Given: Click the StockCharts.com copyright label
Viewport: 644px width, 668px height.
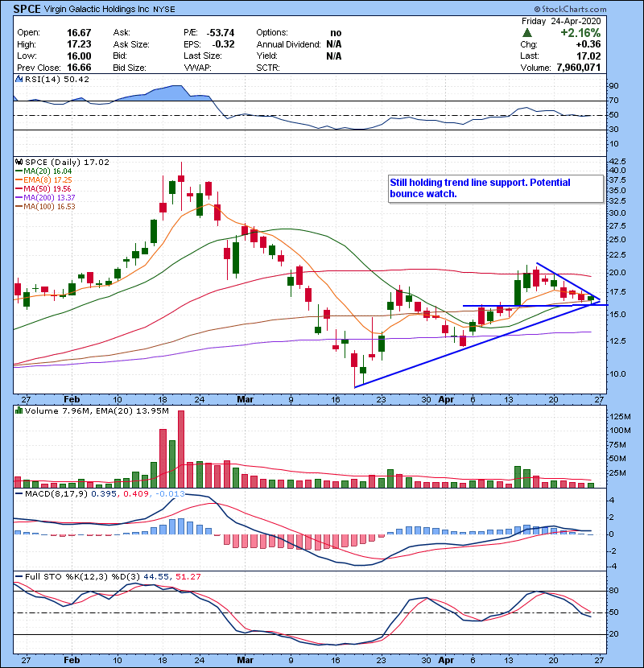Looking at the screenshot, I should coord(570,9).
